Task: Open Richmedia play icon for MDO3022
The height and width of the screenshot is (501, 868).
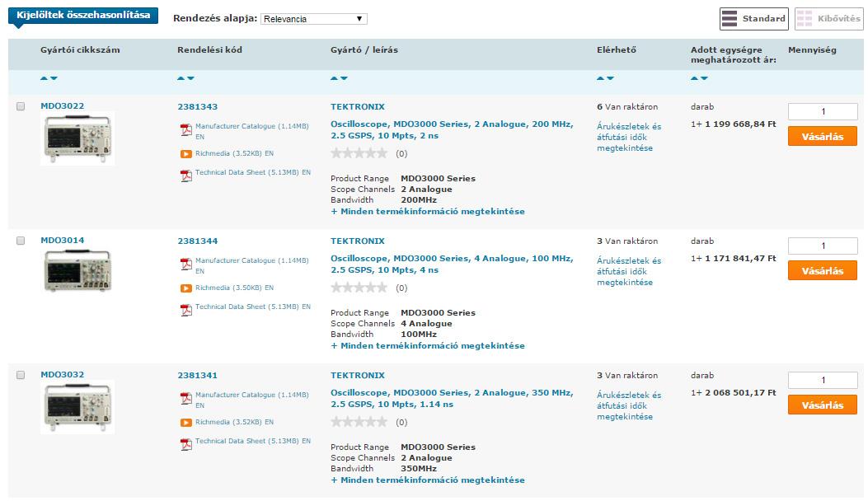Action: coord(186,154)
